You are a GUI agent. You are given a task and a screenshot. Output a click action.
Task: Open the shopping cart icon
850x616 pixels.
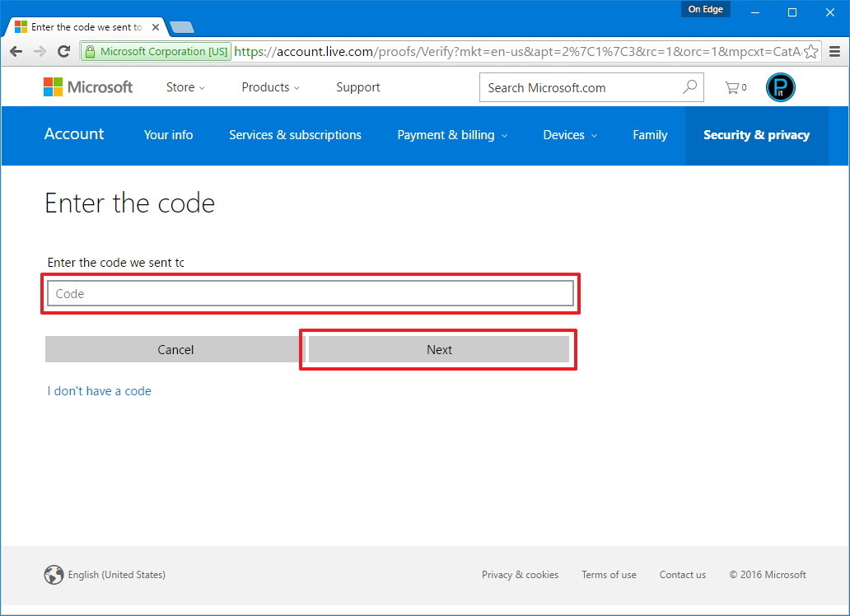(x=731, y=86)
